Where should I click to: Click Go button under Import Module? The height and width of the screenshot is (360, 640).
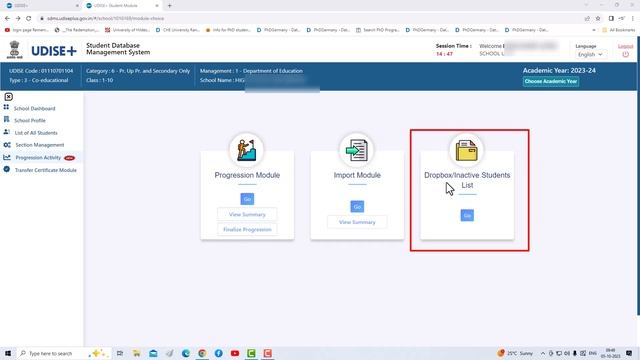(357, 207)
